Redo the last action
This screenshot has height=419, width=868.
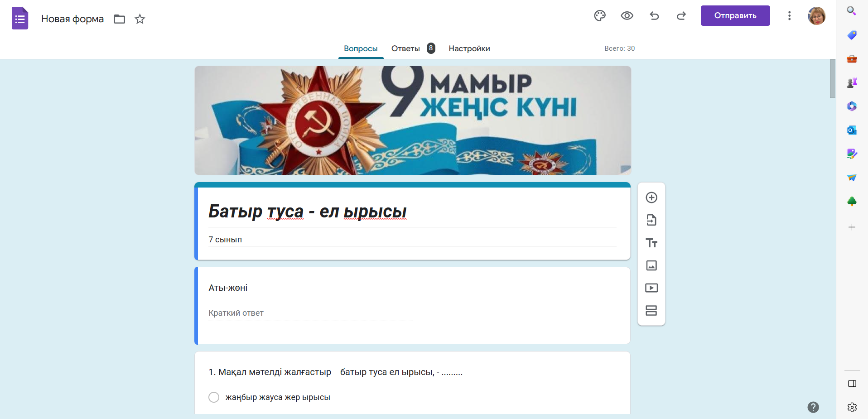tap(681, 16)
